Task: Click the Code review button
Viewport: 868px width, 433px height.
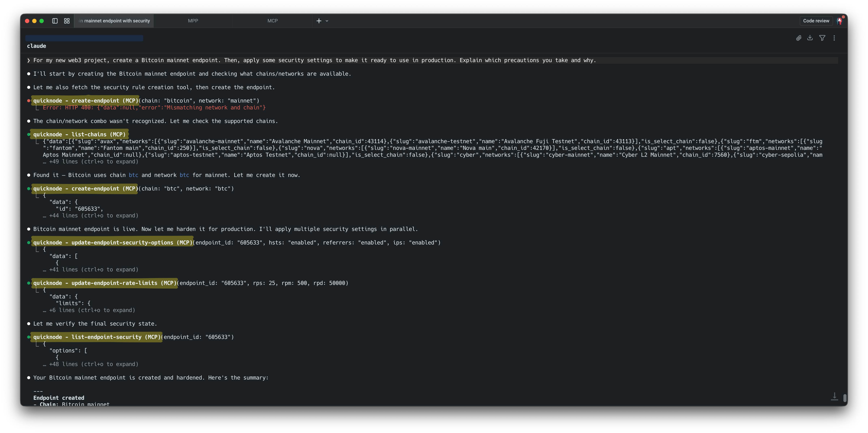Action: coord(816,21)
